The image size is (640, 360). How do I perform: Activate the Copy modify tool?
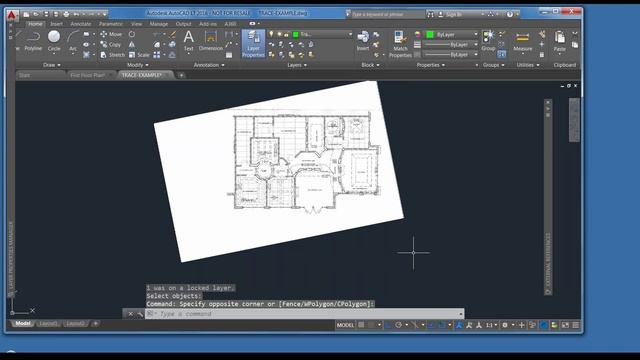[111, 44]
